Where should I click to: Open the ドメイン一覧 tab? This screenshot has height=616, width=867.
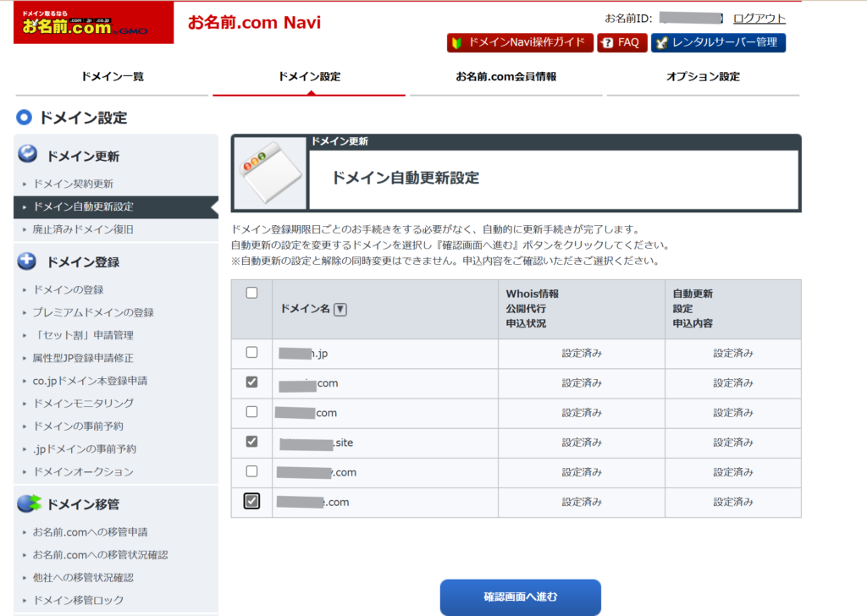[113, 77]
